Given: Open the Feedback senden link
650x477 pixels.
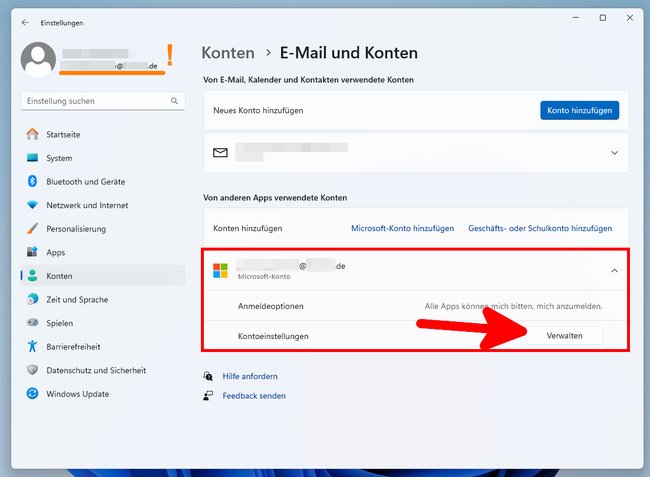Looking at the screenshot, I should 254,396.
